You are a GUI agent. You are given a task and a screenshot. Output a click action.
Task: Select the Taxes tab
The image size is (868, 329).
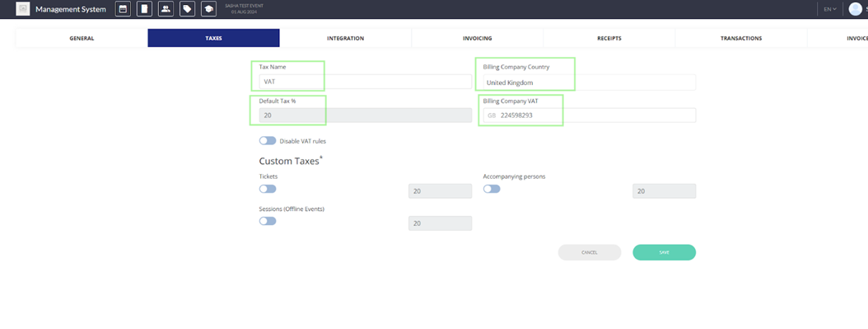[x=213, y=38]
